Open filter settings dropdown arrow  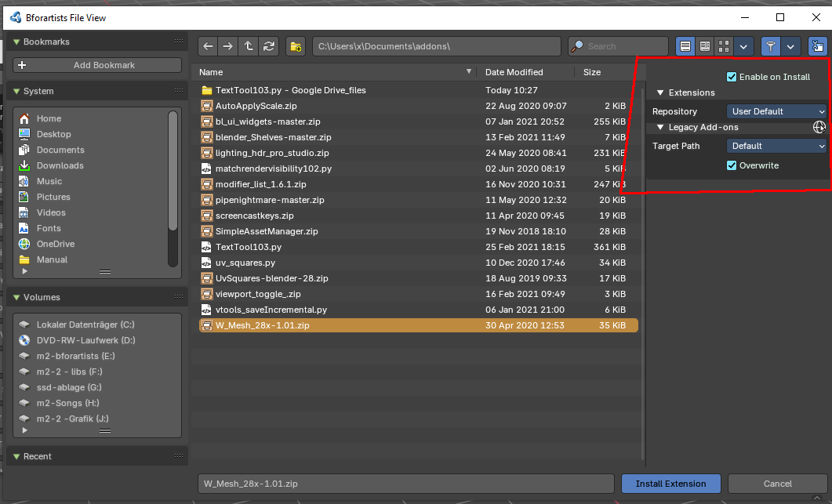click(x=790, y=46)
